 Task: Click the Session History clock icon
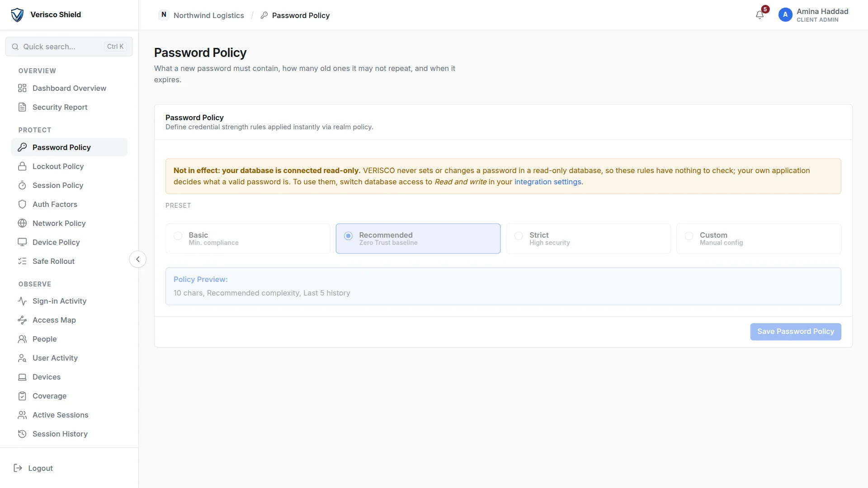point(22,434)
